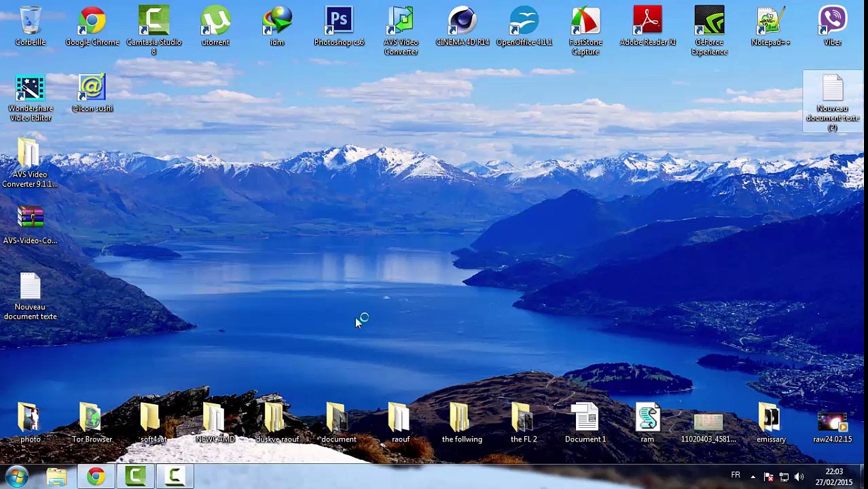The width and height of the screenshot is (868, 489).
Task: Select the FL 2 folder
Action: tap(524, 422)
